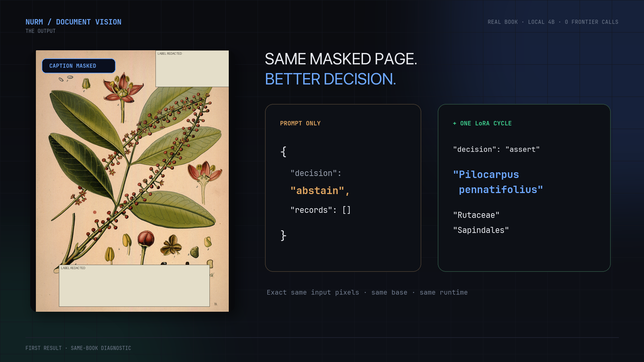644x362 pixels.
Task: Click the "abstain" value
Action: [x=320, y=191]
